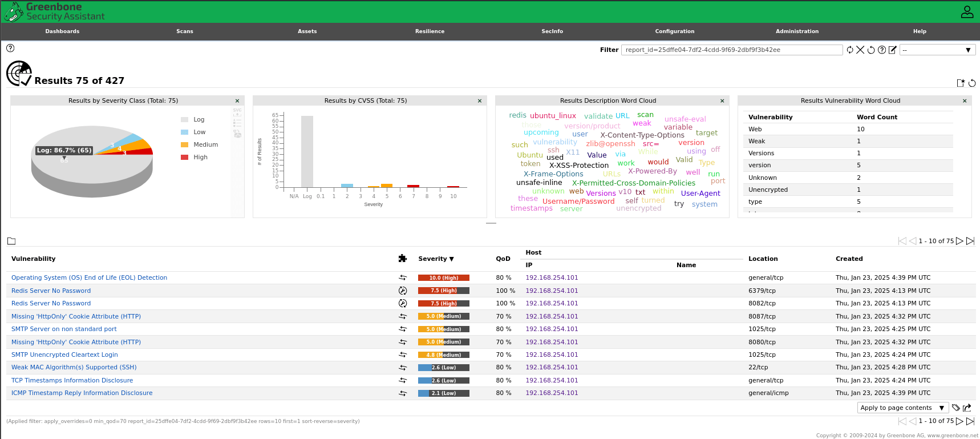Go to next results page arrow
This screenshot has width=980, height=439.
[x=959, y=241]
